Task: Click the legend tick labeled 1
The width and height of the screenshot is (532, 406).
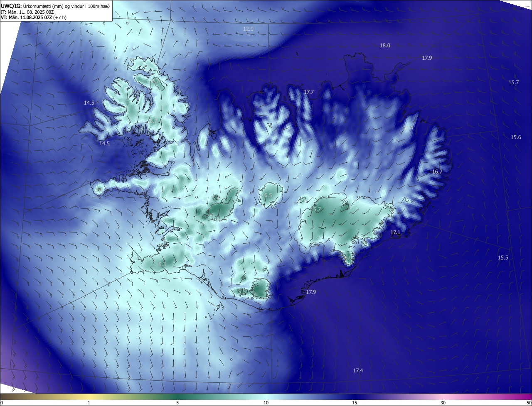Action: (x=89, y=403)
